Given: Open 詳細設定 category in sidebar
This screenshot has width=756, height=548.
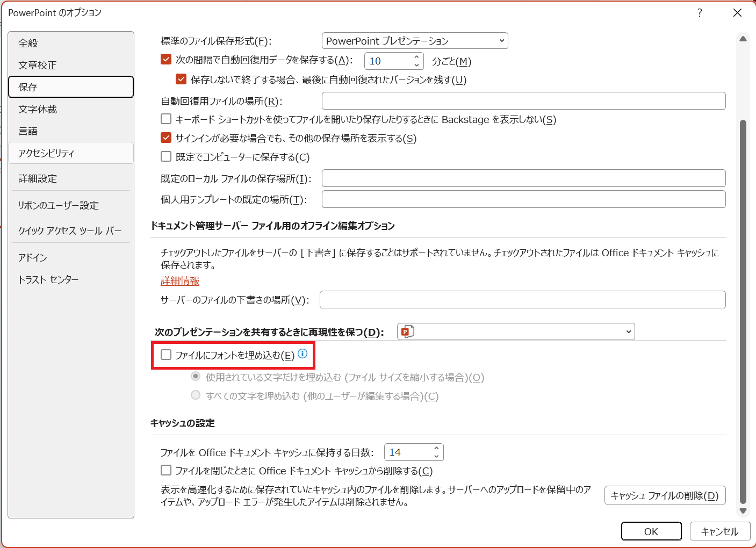Looking at the screenshot, I should [x=71, y=178].
